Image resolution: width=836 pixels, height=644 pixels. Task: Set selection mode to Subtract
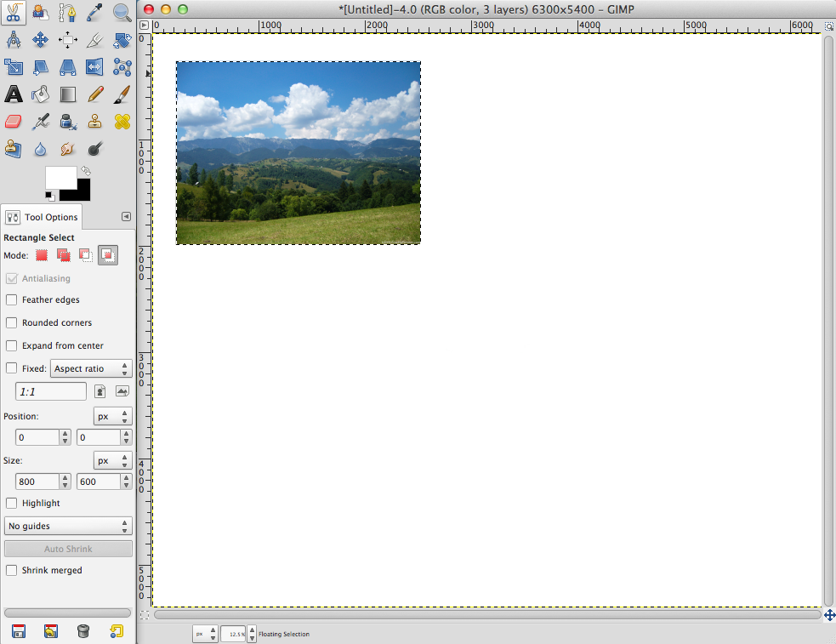[85, 255]
